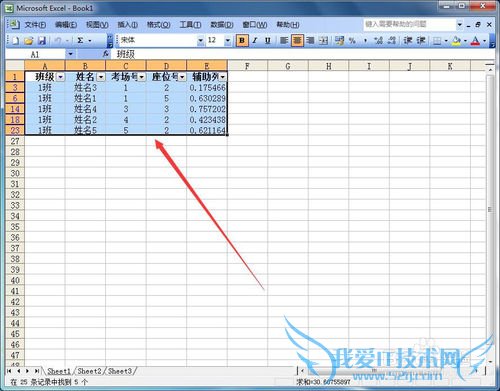The image size is (500, 391).
Task: Open the font name dropdown
Action: tap(200, 41)
